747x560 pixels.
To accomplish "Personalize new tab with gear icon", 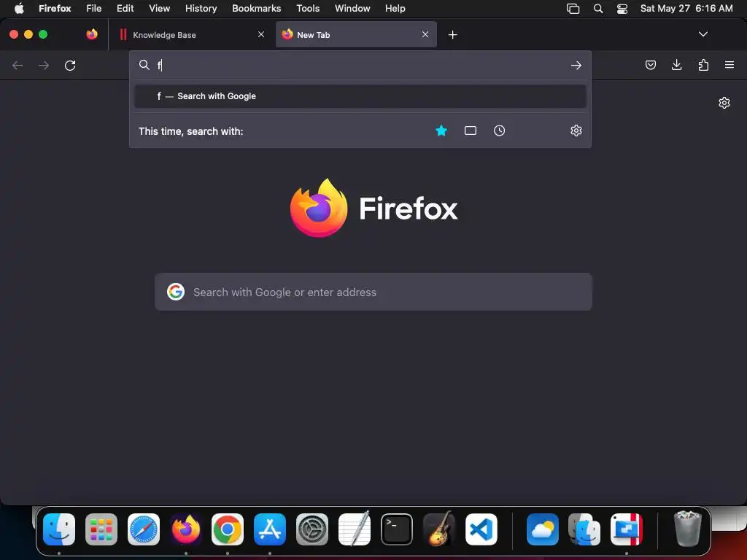I will 724,103.
